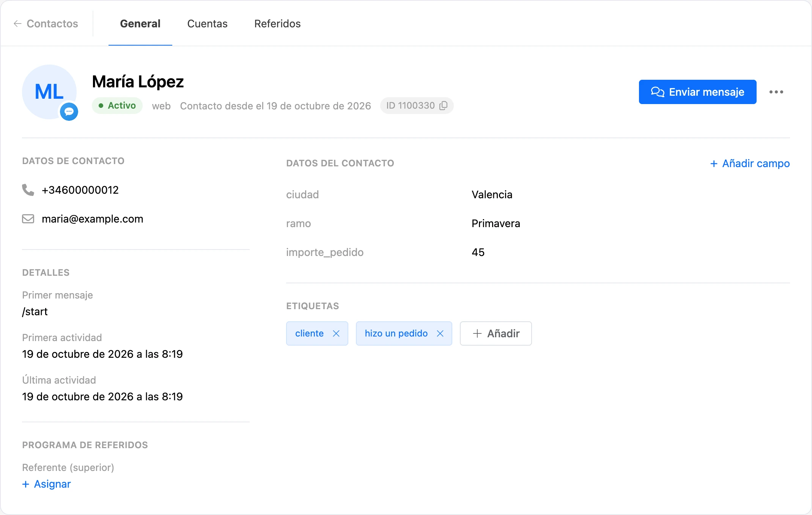Click the Añadir tag button

pyautogui.click(x=496, y=333)
